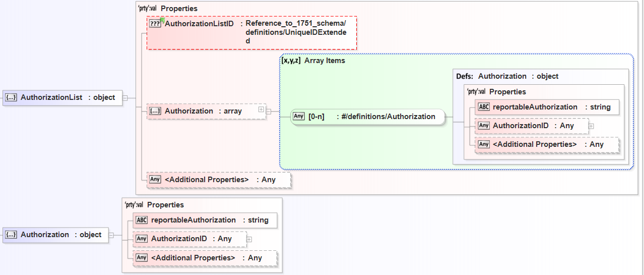Select the Array Items header label
The width and height of the screenshot is (644, 275).
point(325,61)
